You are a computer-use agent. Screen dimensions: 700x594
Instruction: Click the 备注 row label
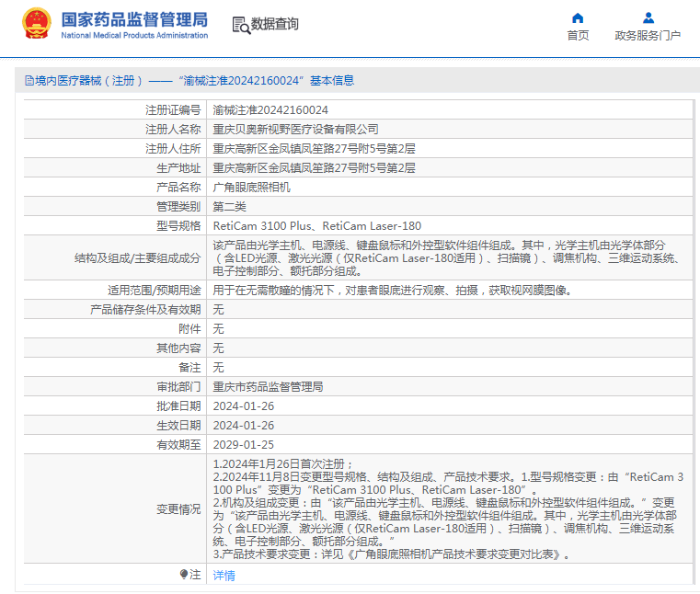tap(189, 367)
